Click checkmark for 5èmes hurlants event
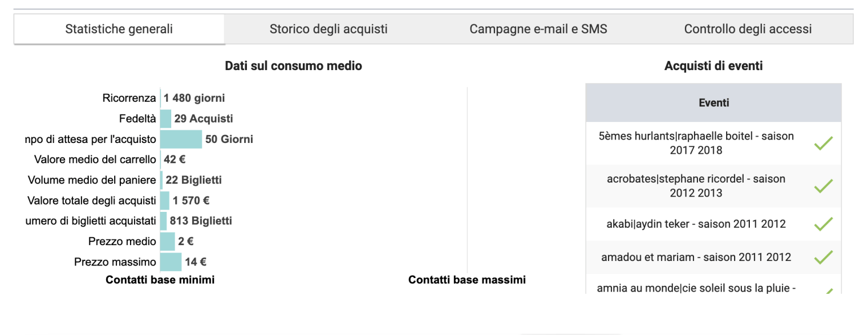This screenshot has height=335, width=868. (823, 143)
